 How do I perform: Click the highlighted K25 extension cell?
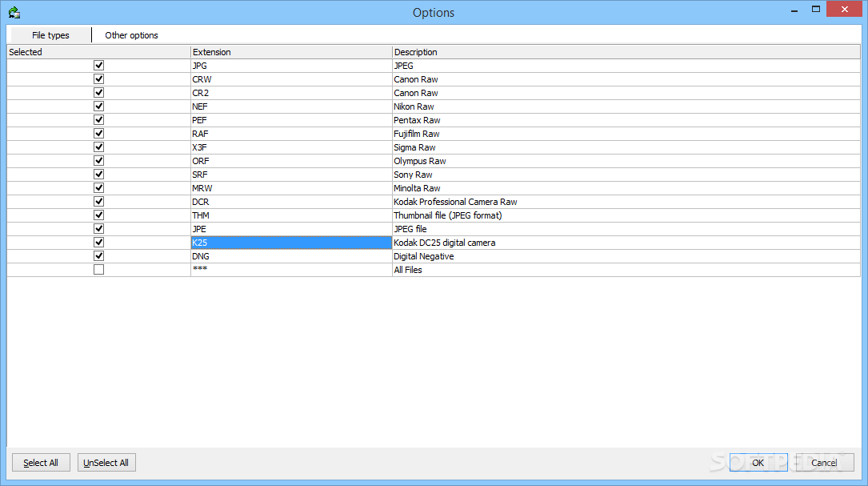pos(291,242)
